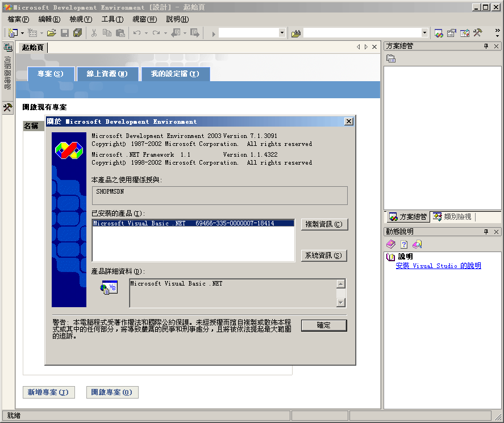
Task: Click the Save floppy disk icon
Action: 65,33
